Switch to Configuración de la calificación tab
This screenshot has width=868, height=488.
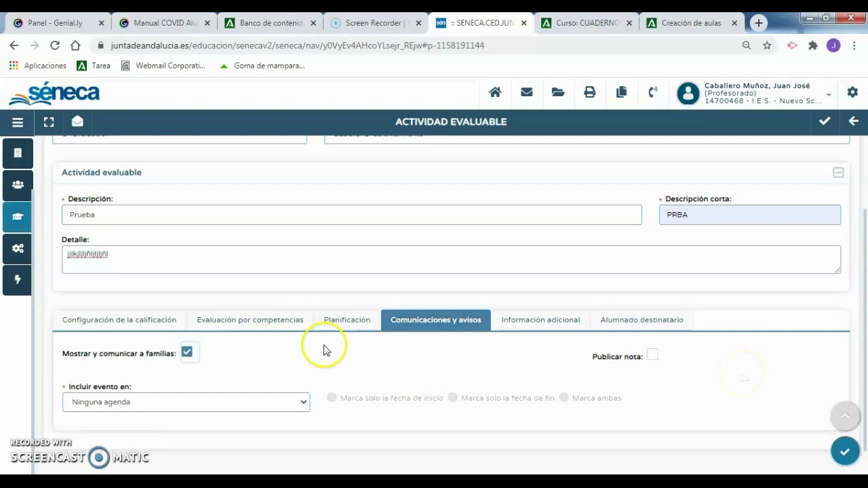[119, 320]
